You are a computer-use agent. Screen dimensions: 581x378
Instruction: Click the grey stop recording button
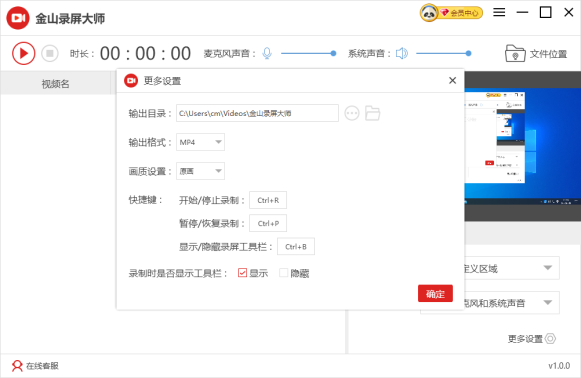50,53
